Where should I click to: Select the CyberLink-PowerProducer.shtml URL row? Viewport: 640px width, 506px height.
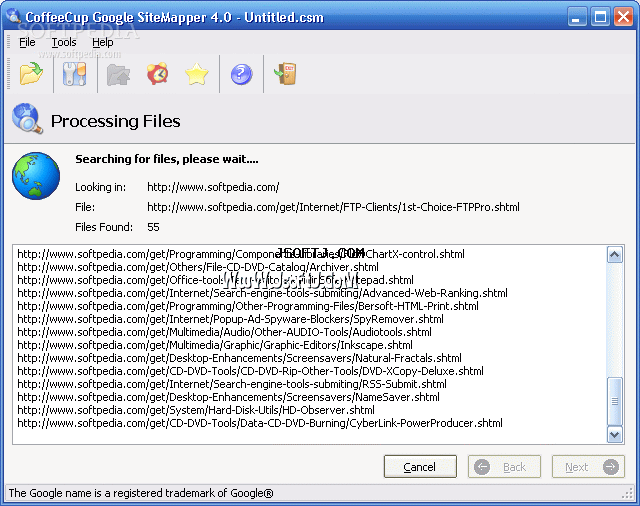[260, 423]
